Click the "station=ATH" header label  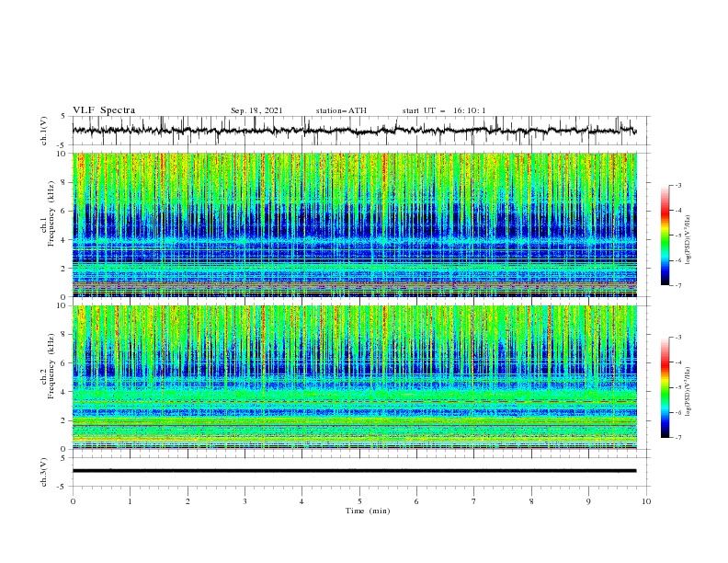(341, 110)
